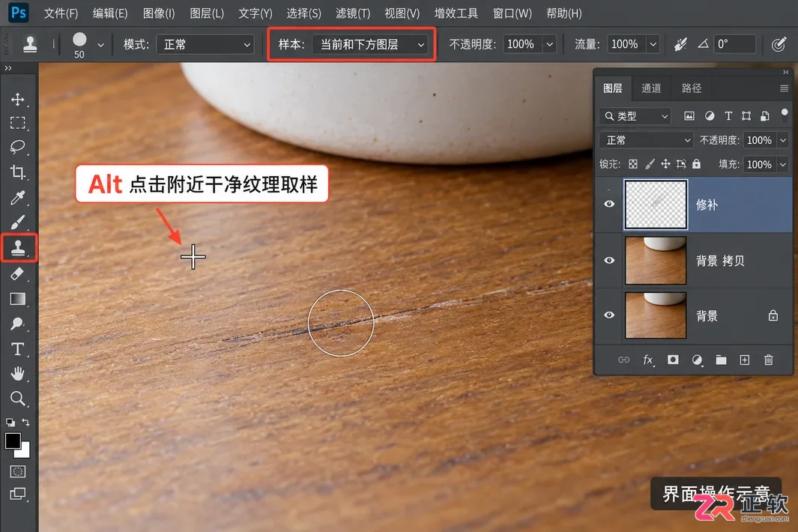
Task: Filter layers by shape layers
Action: (746, 116)
